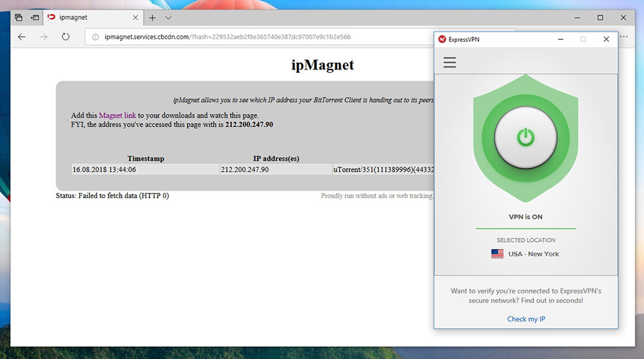Click Proudly run without ads text
The image size is (644, 359).
[377, 196]
